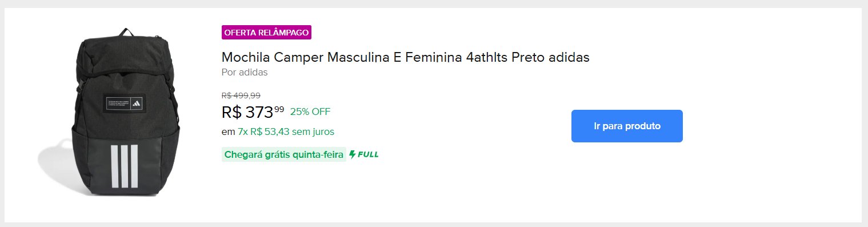Click the crossed-out R$ 499,99 price
Screen dimensions: 868x227
[x=241, y=95]
